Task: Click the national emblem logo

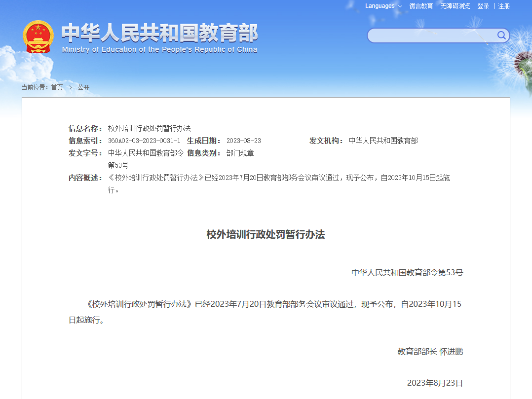Action: (x=38, y=36)
